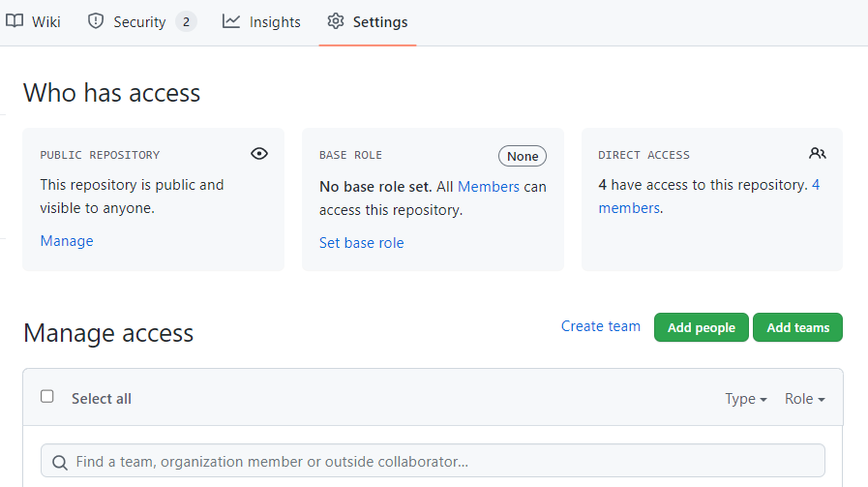Image resolution: width=868 pixels, height=487 pixels.
Task: Follow the Members link in Base Role card
Action: 488,186
